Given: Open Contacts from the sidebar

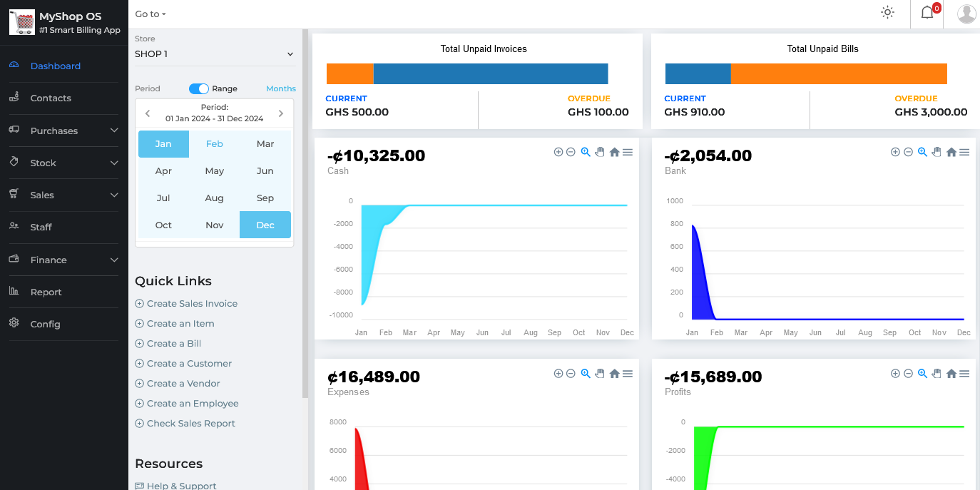Looking at the screenshot, I should click(x=51, y=98).
